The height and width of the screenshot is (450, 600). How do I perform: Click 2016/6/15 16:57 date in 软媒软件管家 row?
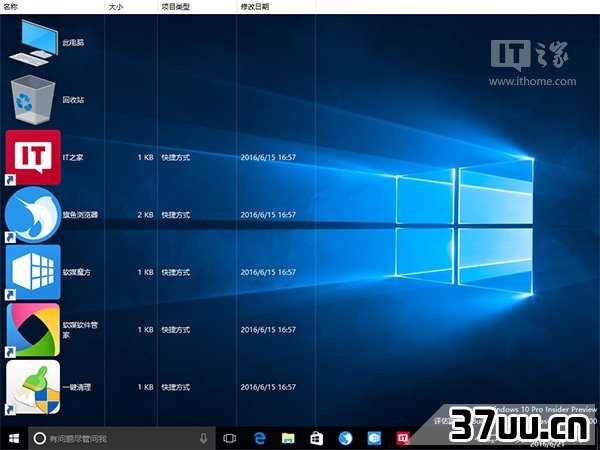[268, 330]
